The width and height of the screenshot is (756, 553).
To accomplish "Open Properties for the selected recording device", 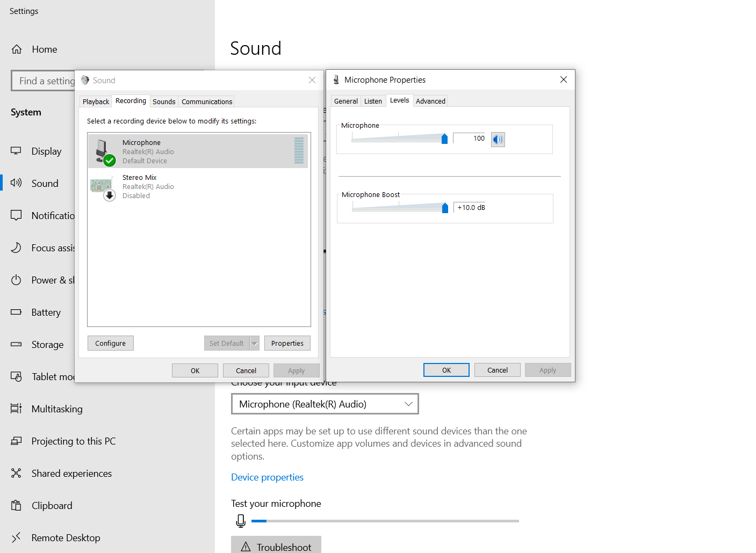I will point(287,344).
